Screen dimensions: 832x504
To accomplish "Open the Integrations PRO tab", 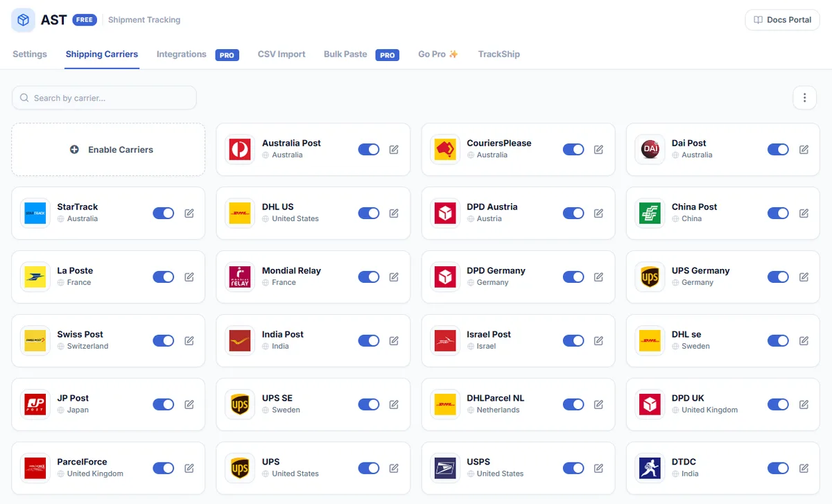I will click(198, 54).
